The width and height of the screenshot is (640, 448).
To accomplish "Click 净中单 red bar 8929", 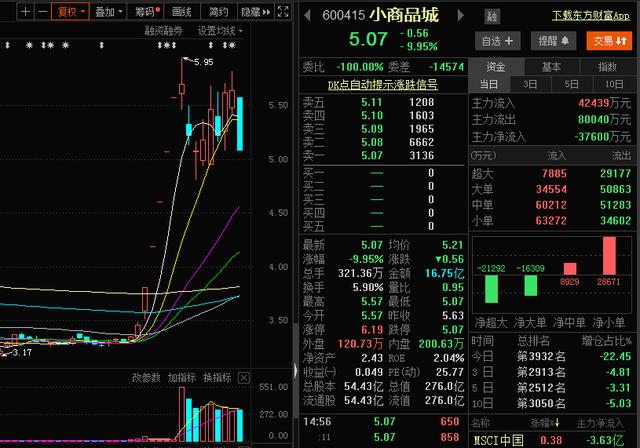I will [570, 268].
